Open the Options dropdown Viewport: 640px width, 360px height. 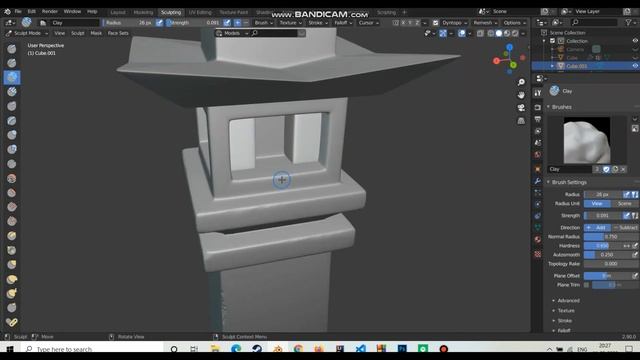(x=514, y=23)
